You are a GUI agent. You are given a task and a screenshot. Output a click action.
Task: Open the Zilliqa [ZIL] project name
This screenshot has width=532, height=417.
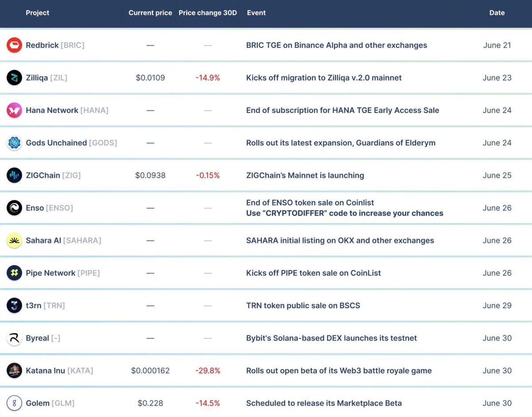pyautogui.click(x=47, y=78)
